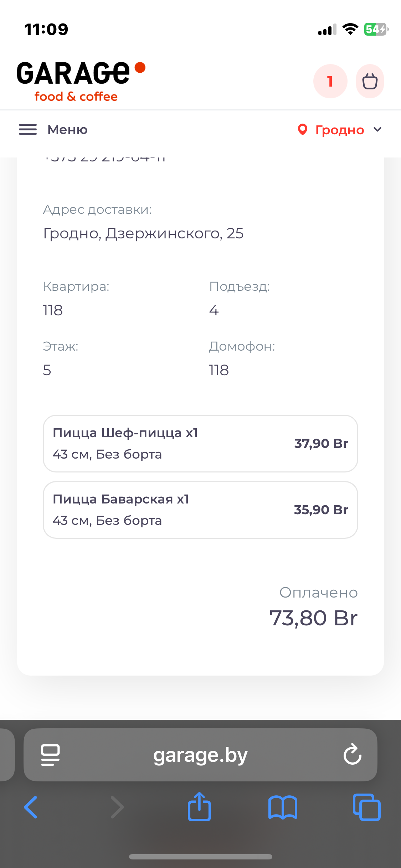Select the Пицца Шеф-пицца order item
Viewport: 401px width, 868px height.
coord(200,444)
